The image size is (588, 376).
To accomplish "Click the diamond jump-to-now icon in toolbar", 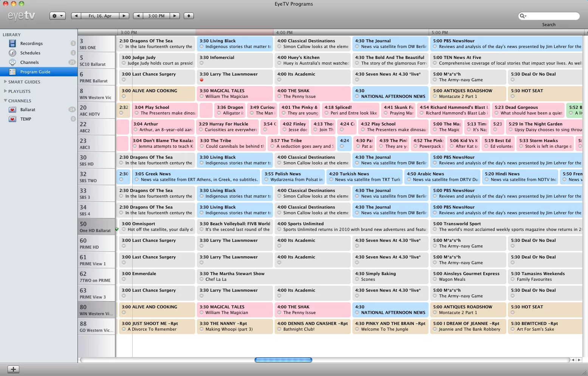I will 189,16.
